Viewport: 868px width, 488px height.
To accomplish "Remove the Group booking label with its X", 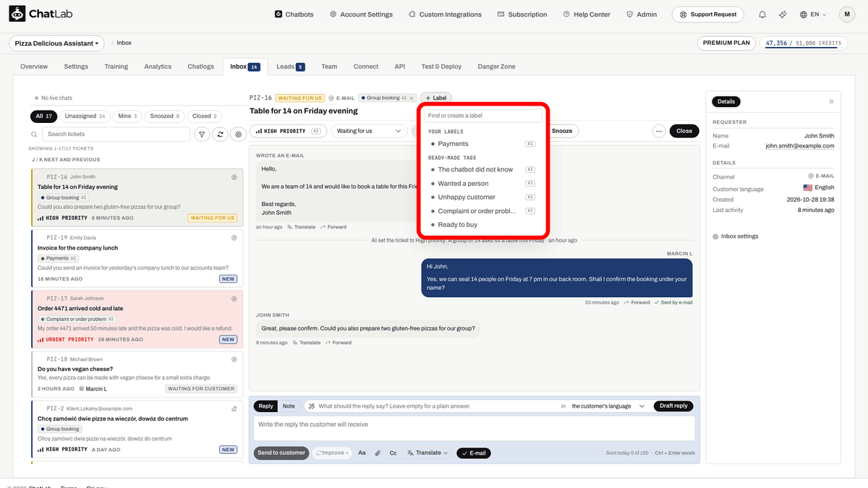I will click(412, 98).
